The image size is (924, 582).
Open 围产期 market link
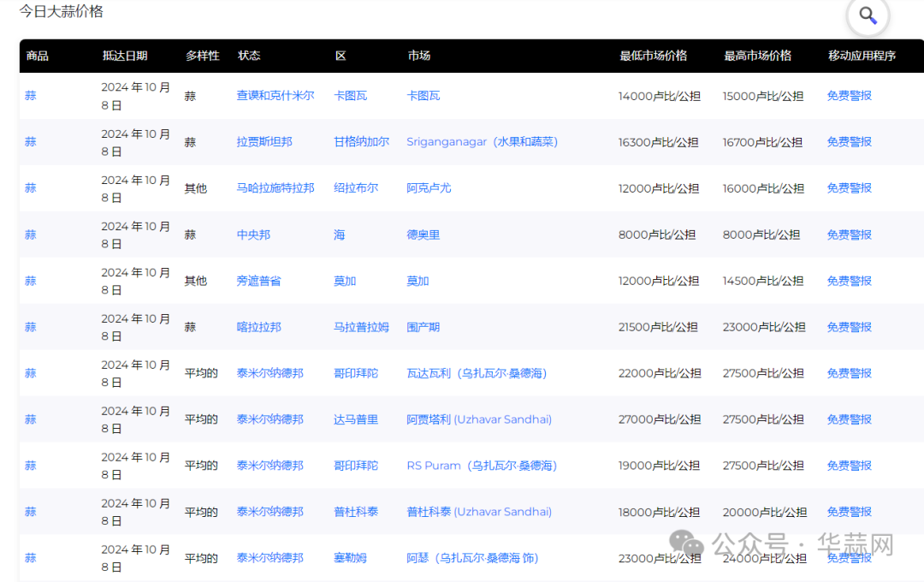pyautogui.click(x=423, y=327)
